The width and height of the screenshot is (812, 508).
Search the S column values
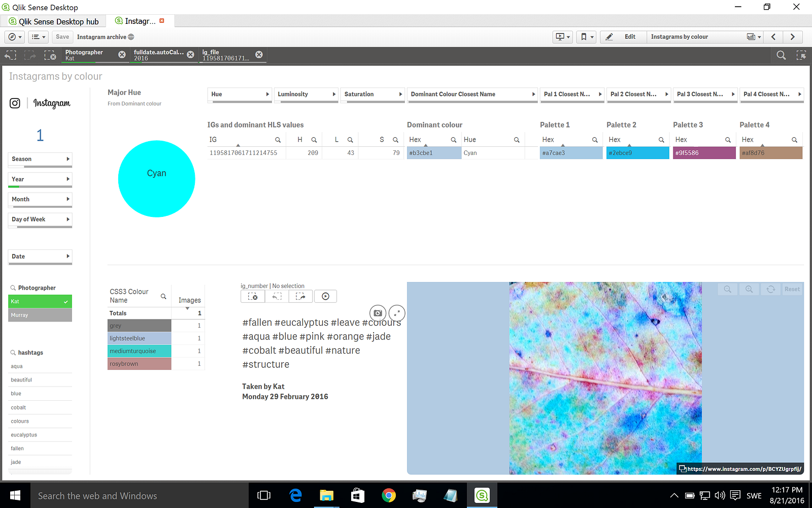tap(396, 140)
